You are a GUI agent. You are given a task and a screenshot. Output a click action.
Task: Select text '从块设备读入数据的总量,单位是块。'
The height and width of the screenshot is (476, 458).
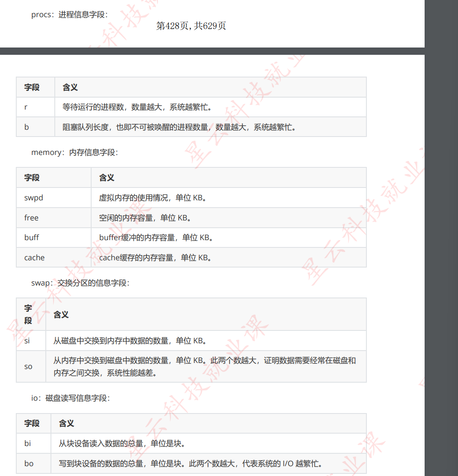pos(122,444)
